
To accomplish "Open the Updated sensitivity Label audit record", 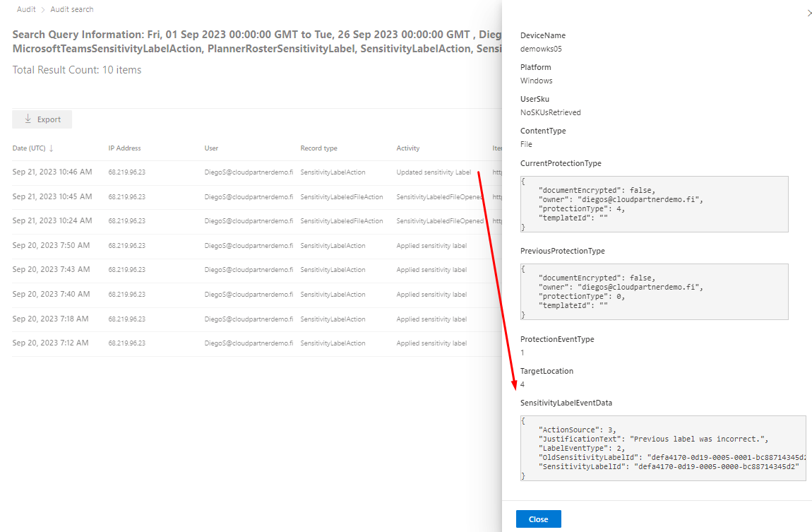I will [433, 172].
